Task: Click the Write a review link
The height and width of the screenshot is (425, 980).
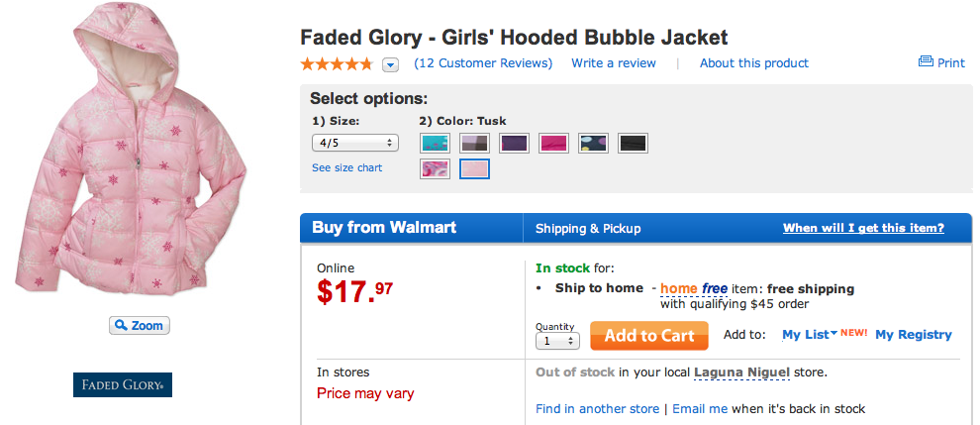Action: tap(614, 63)
